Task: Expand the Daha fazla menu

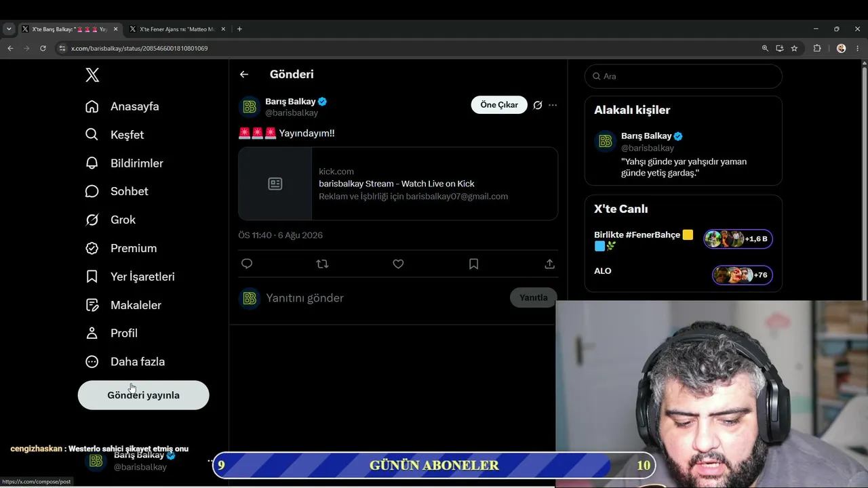Action: click(x=125, y=362)
